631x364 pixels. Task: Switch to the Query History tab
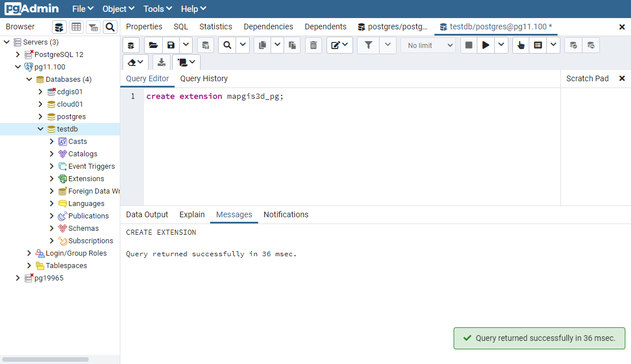pos(203,78)
